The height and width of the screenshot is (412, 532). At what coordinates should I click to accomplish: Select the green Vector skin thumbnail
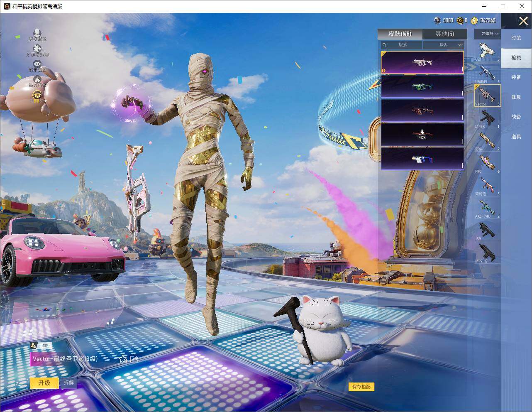[422, 86]
